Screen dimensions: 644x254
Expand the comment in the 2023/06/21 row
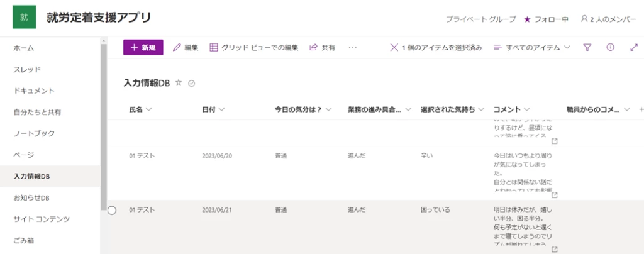pos(555,250)
